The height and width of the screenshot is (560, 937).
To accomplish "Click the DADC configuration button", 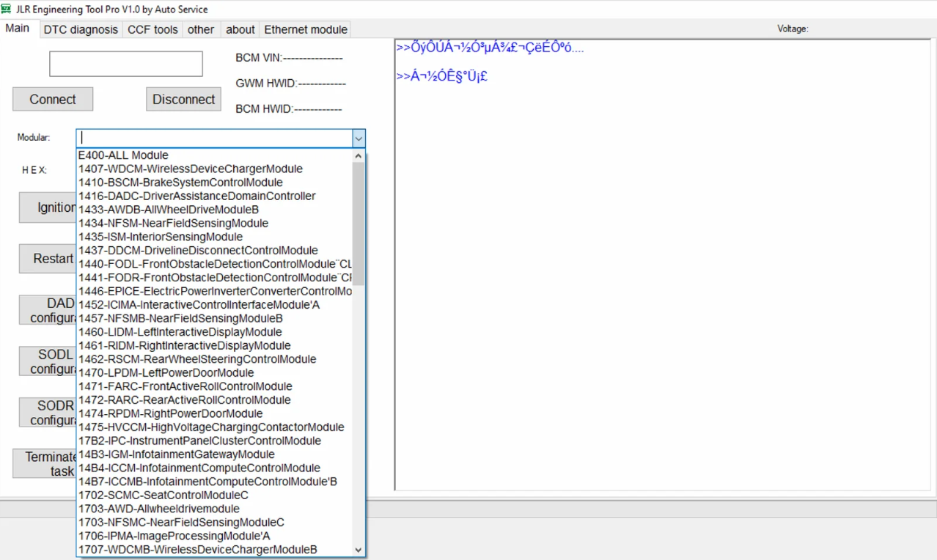I will (48, 310).
